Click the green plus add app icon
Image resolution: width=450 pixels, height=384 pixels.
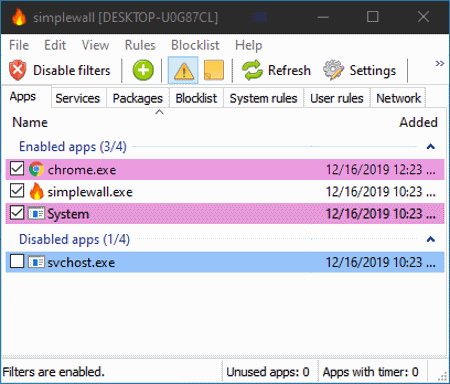pos(143,70)
